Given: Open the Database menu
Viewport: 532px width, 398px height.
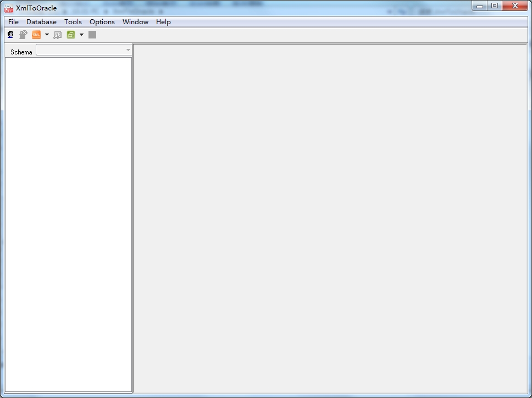Looking at the screenshot, I should coord(41,22).
